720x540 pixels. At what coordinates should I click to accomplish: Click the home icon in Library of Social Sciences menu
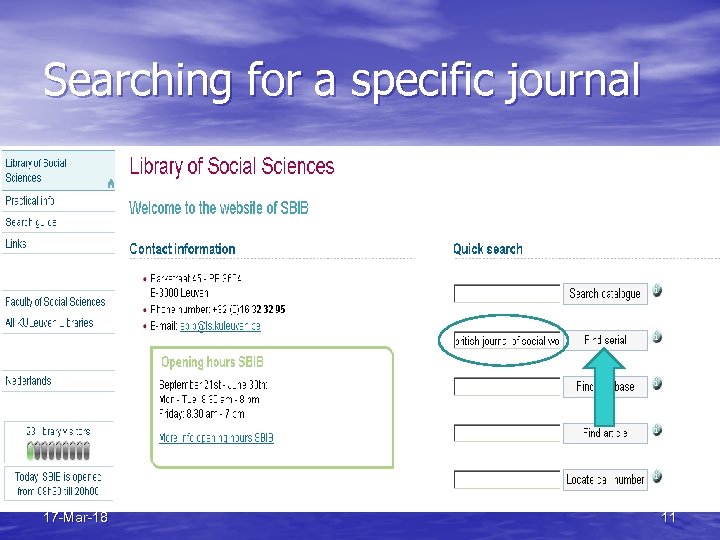[111, 184]
